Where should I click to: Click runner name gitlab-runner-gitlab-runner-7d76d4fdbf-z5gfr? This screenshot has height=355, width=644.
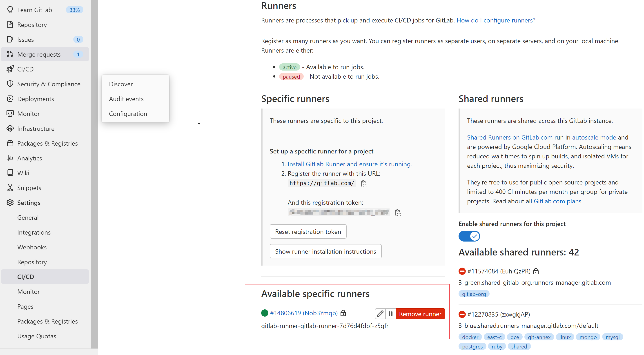click(x=325, y=326)
